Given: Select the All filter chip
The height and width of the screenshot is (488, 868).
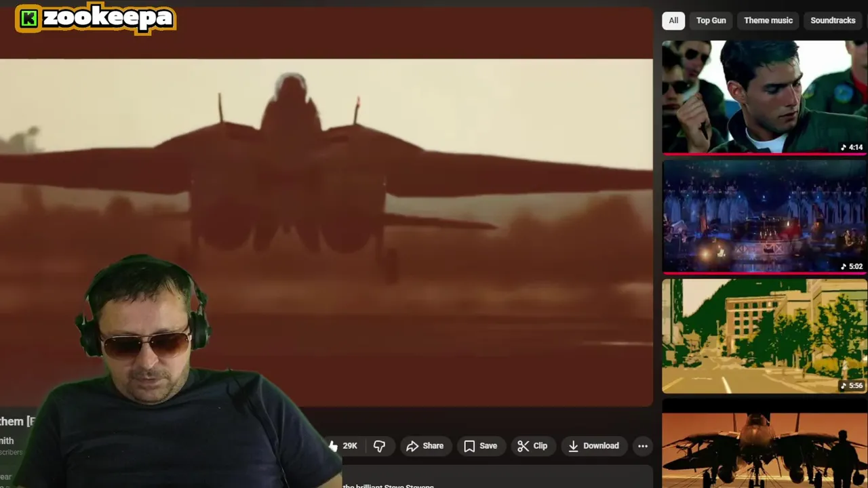Looking at the screenshot, I should pos(673,20).
